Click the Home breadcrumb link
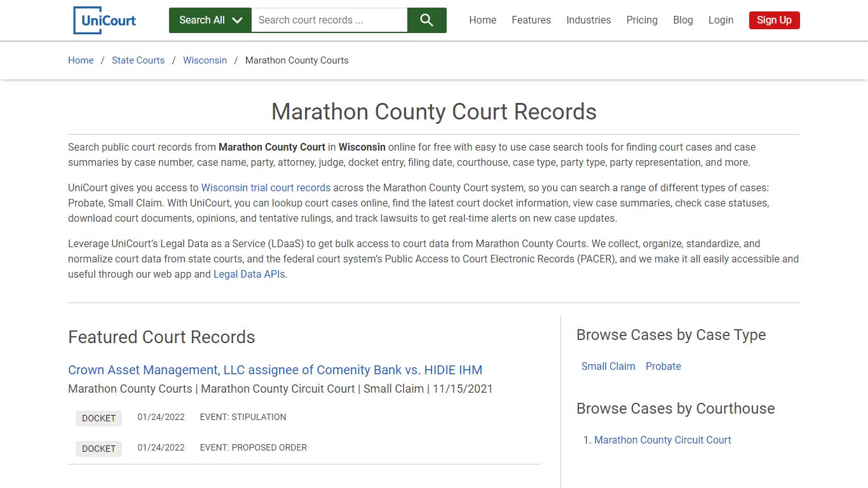This screenshot has width=868, height=488. point(81,60)
